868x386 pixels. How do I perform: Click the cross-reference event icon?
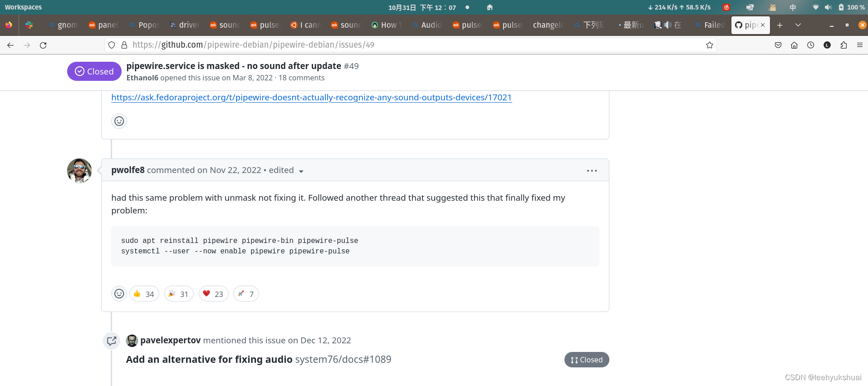pyautogui.click(x=112, y=341)
